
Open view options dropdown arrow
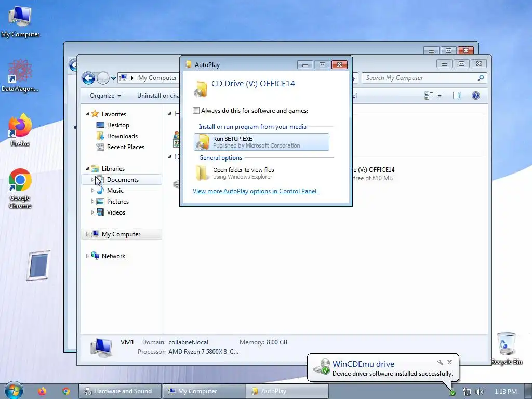(x=440, y=96)
